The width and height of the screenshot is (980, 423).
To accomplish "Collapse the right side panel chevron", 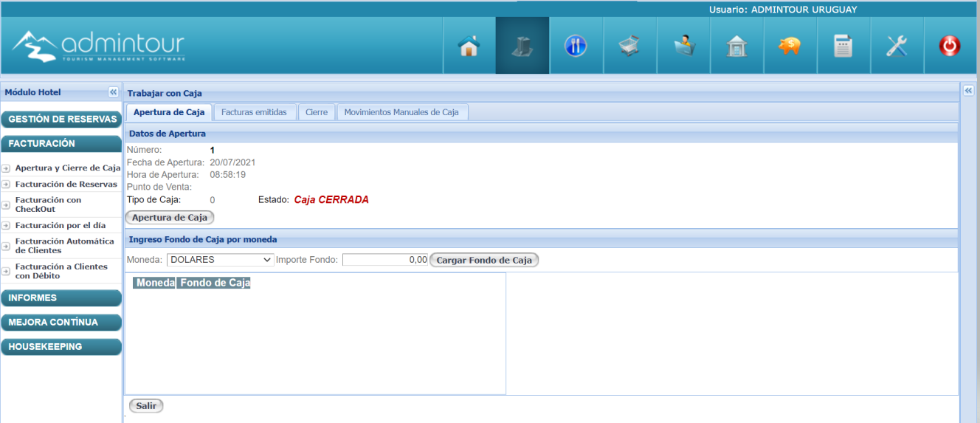I will point(969,90).
